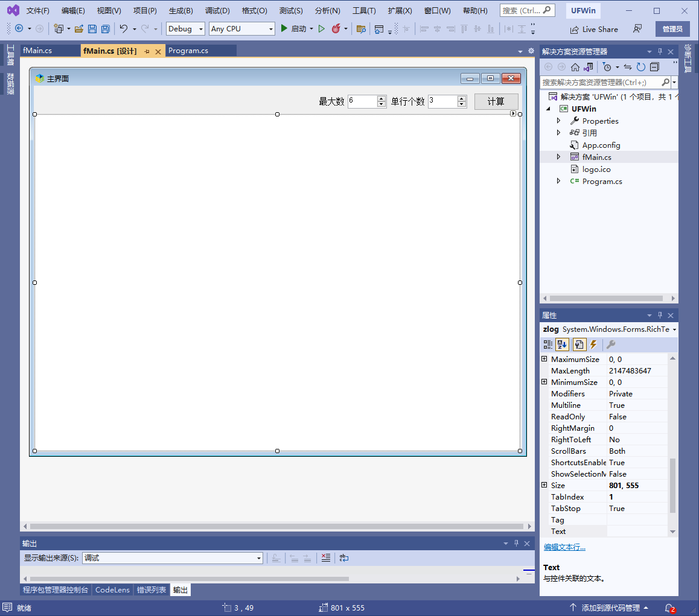The width and height of the screenshot is (699, 616).
Task: Open the zlog component selector dropdown
Action: pyautogui.click(x=674, y=329)
